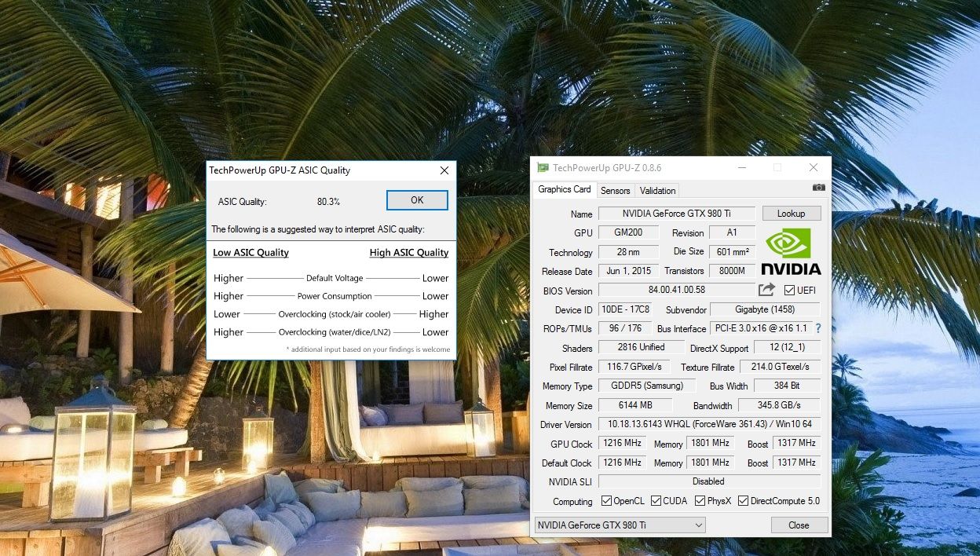Open the GPU selection dropdown
Screen dimensions: 980x556
pos(620,525)
